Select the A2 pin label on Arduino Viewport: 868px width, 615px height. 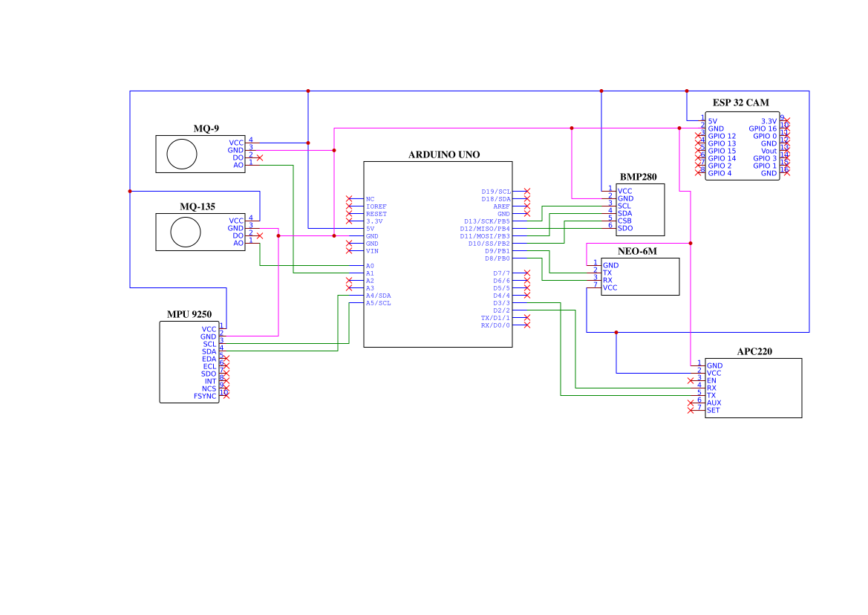coord(370,281)
